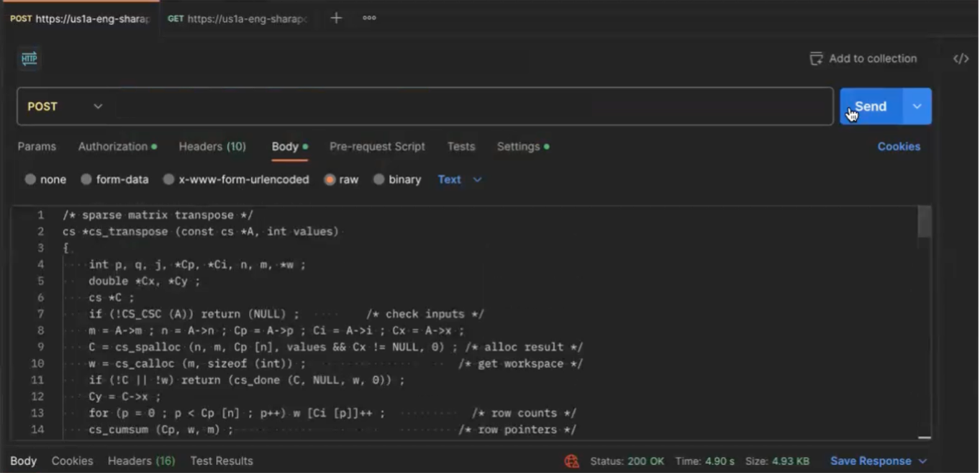Open the code snippet generator
This screenshot has width=980, height=475.
pyautogui.click(x=962, y=58)
